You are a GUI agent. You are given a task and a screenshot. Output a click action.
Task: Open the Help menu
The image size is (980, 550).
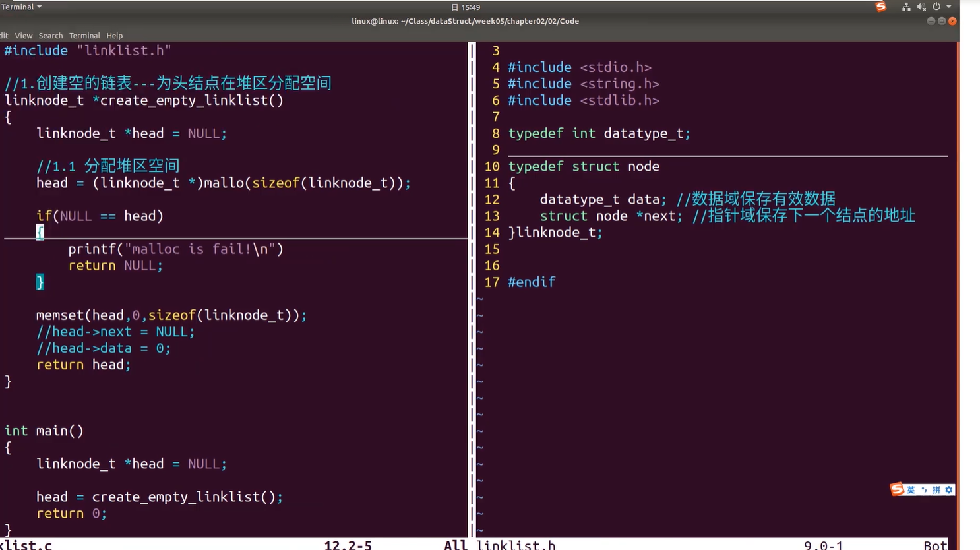(115, 36)
